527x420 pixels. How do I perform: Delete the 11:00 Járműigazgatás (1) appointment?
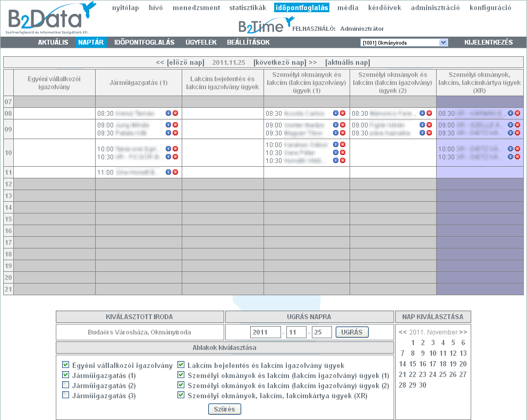tap(175, 172)
